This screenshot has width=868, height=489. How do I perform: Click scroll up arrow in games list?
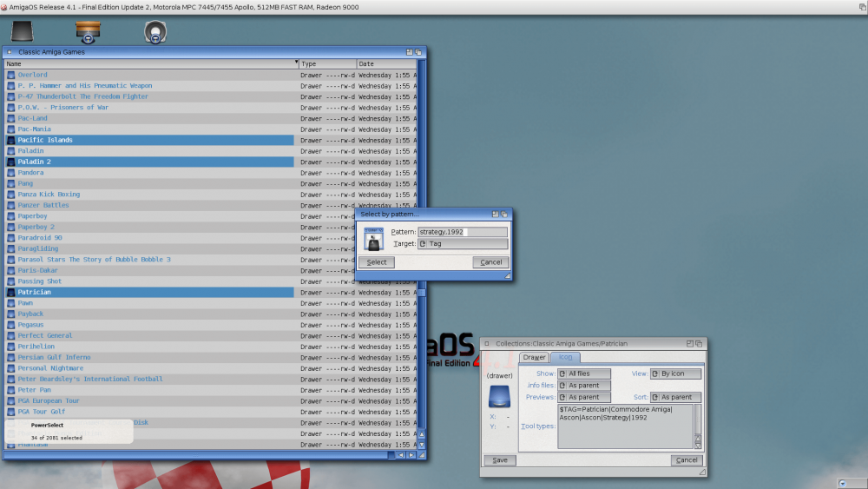(x=422, y=434)
